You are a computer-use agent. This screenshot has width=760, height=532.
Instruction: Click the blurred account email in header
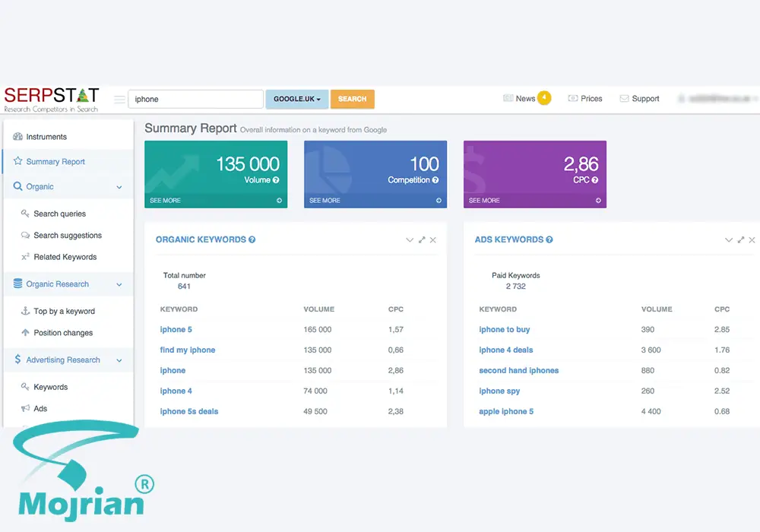(x=719, y=98)
